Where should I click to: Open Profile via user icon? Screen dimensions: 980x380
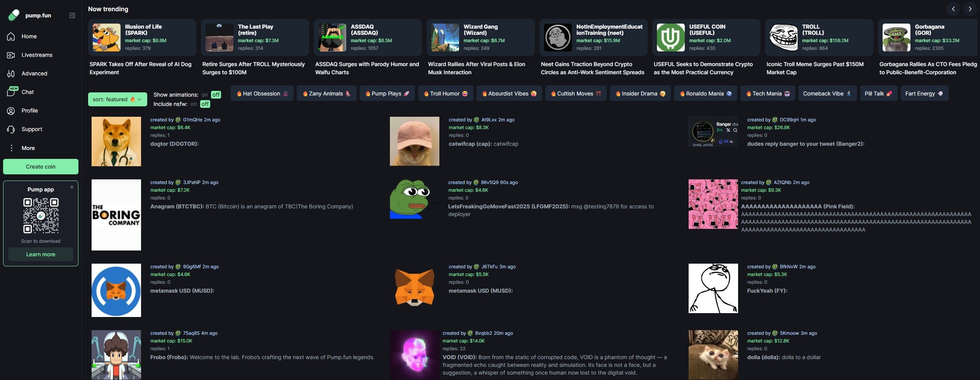point(11,111)
